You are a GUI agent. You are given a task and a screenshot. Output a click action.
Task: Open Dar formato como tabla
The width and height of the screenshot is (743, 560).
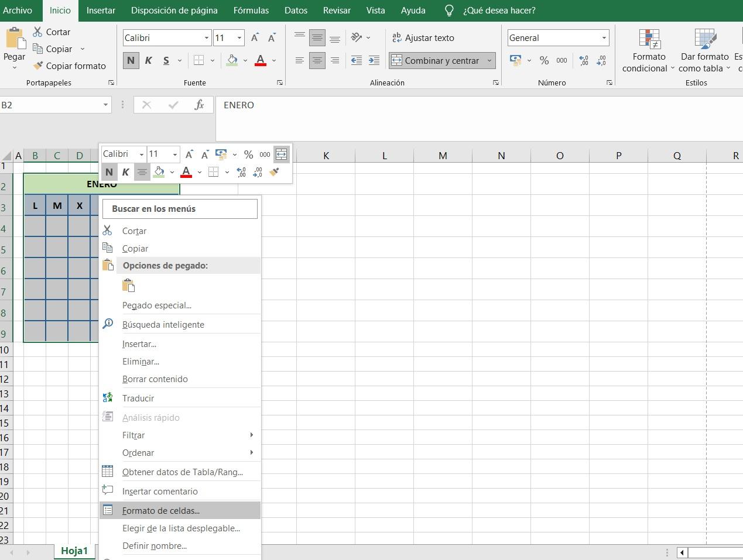click(704, 51)
